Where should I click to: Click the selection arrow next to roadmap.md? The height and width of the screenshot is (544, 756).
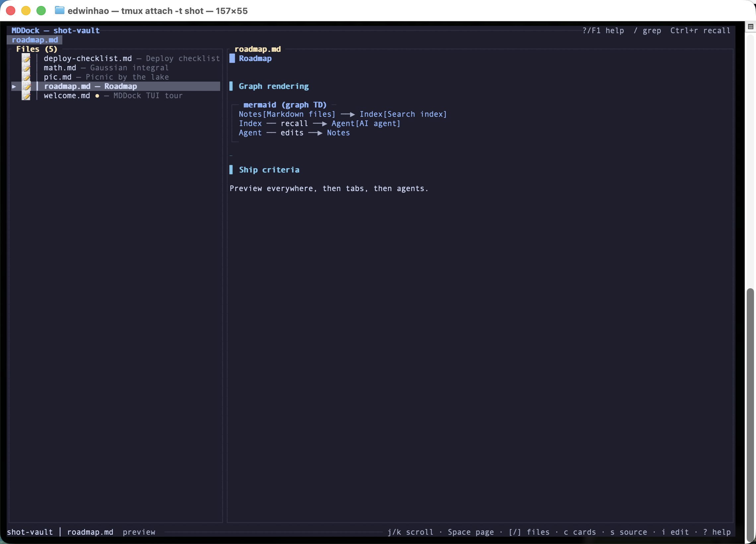(14, 86)
